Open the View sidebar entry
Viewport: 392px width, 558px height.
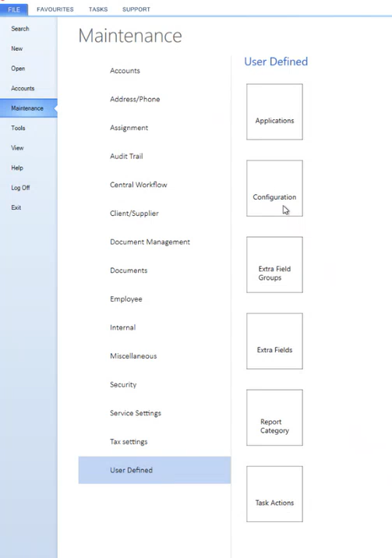17,148
